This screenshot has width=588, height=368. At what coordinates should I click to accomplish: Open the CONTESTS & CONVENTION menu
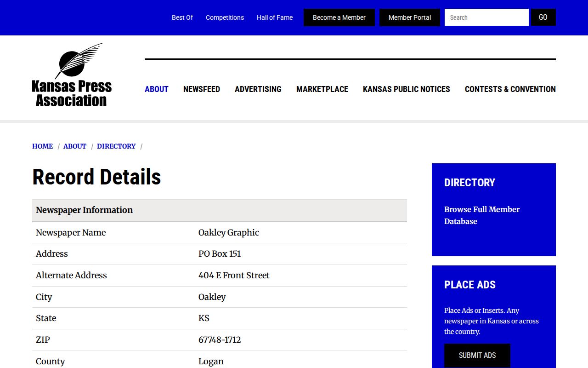[510, 89]
